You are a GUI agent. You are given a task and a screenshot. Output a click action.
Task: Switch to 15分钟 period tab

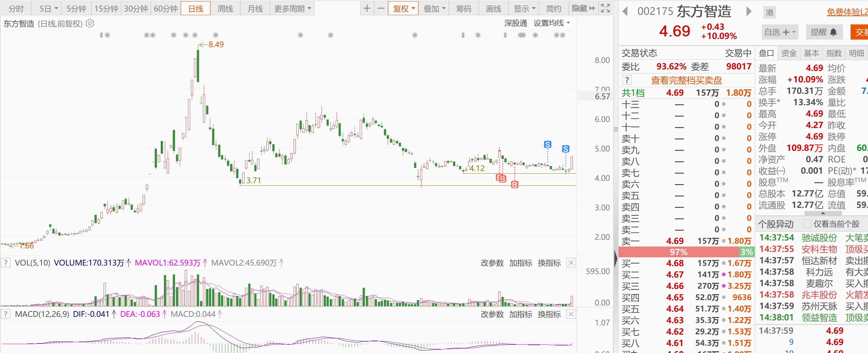pos(106,9)
